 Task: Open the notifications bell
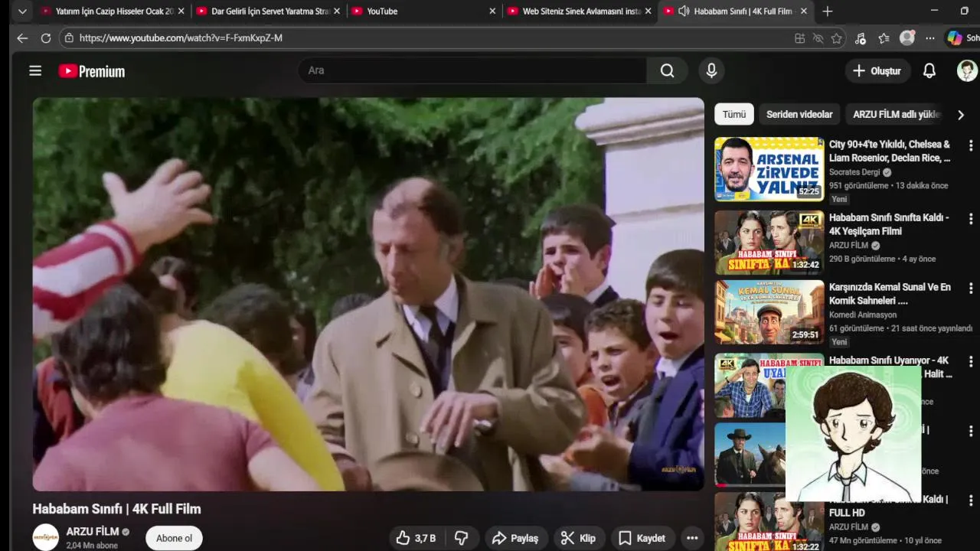pyautogui.click(x=929, y=70)
